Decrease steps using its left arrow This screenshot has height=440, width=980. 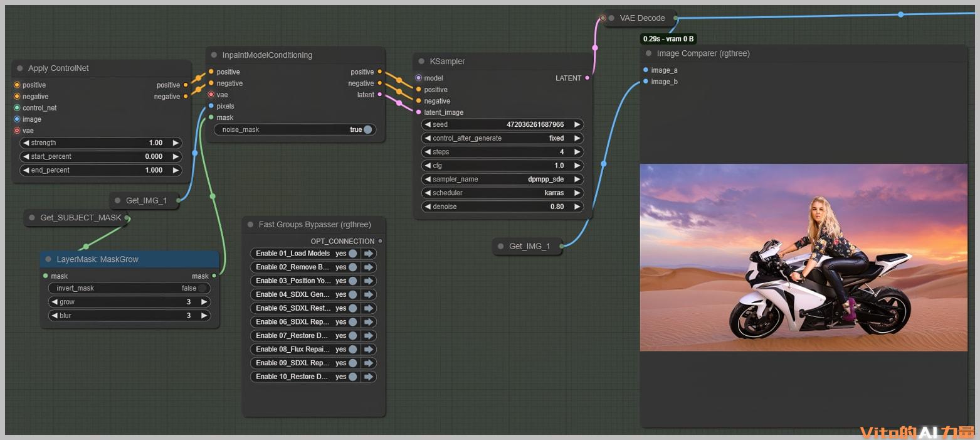428,152
